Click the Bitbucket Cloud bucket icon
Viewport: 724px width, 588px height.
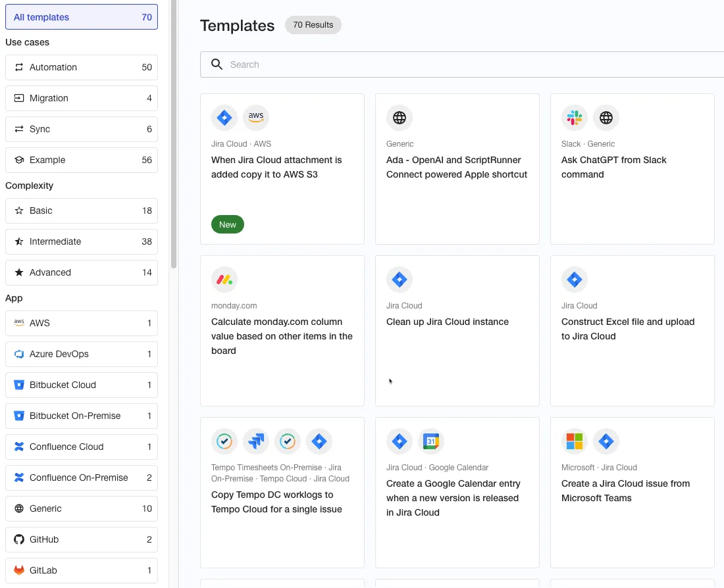[x=19, y=385]
